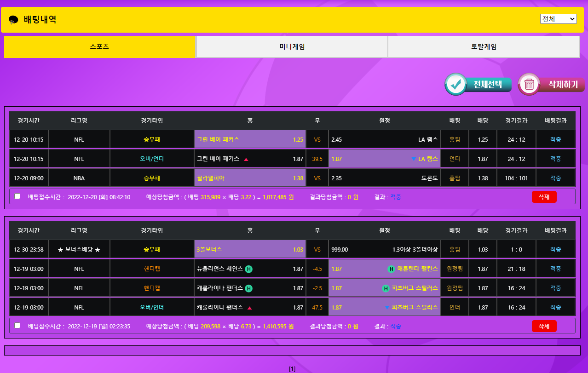Select the 스포츠 tab
Image resolution: width=588 pixels, height=373 pixels.
click(100, 47)
